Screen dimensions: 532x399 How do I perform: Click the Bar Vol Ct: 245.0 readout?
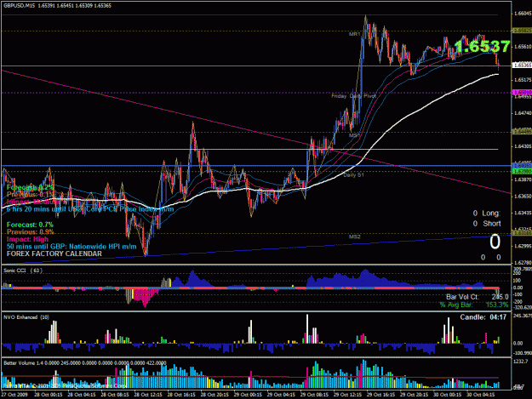click(477, 297)
